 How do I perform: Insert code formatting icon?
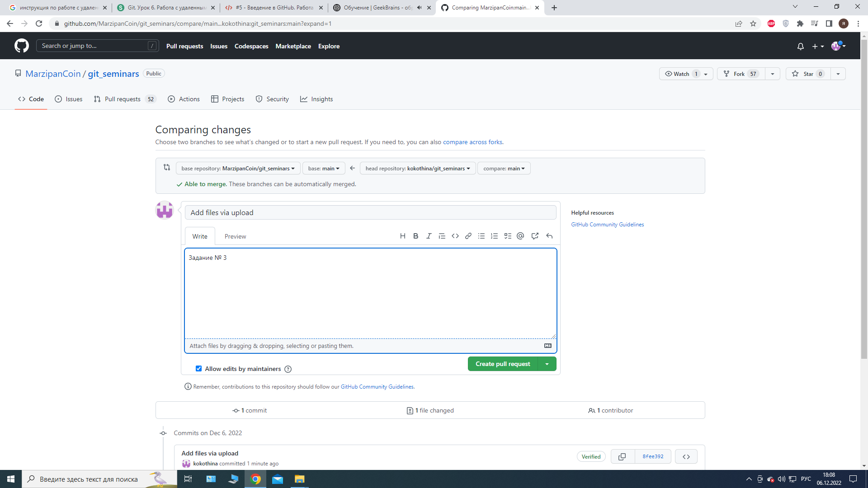[x=455, y=236]
